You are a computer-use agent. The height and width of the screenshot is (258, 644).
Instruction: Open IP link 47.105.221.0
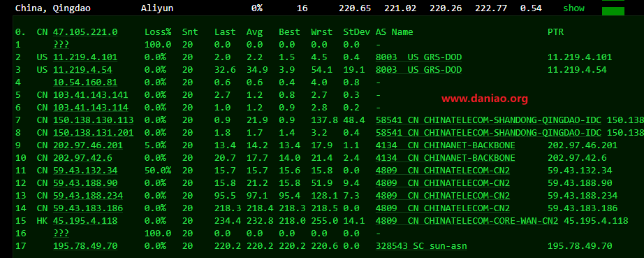click(x=85, y=32)
